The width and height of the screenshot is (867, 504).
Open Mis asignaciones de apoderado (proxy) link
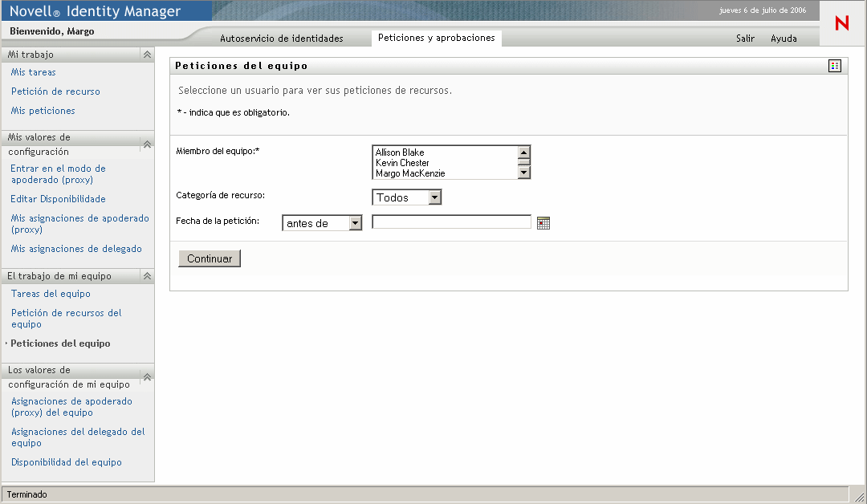(79, 224)
